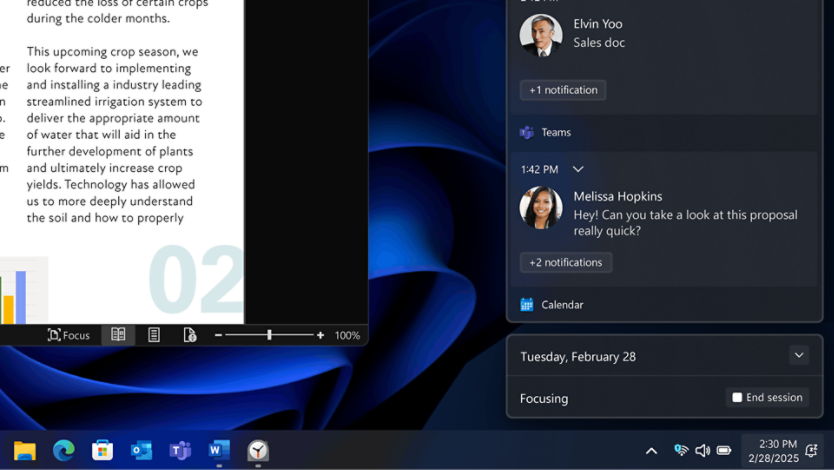Click the bar chart in Word document
Image resolution: width=834 pixels, height=470 pixels.
click(x=22, y=290)
